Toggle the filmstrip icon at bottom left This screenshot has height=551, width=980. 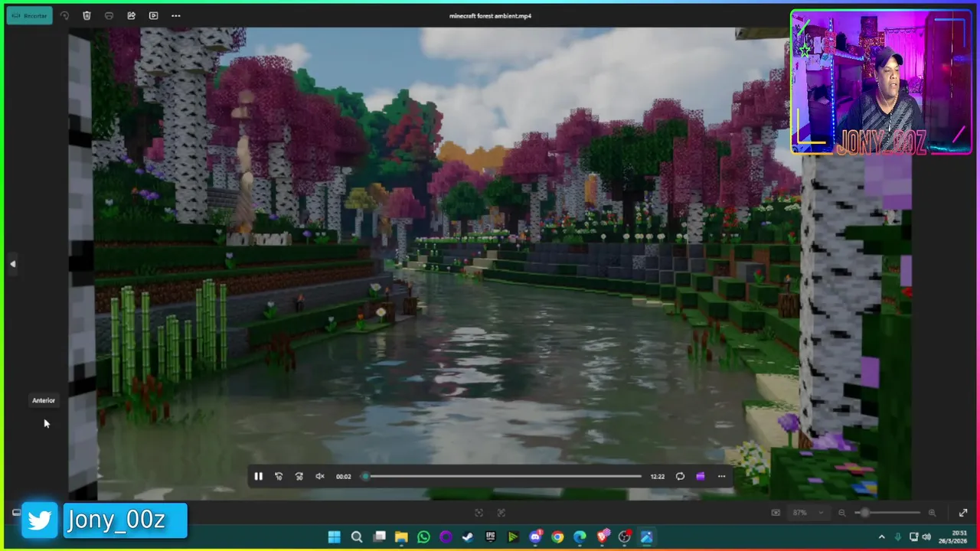tap(16, 513)
